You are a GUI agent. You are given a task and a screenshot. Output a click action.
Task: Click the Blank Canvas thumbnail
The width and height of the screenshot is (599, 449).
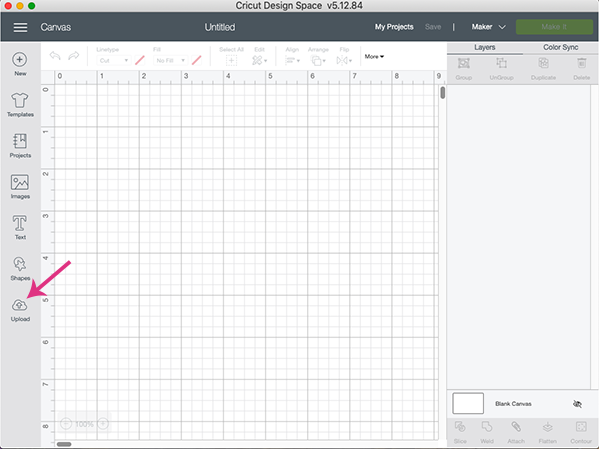[x=468, y=404]
